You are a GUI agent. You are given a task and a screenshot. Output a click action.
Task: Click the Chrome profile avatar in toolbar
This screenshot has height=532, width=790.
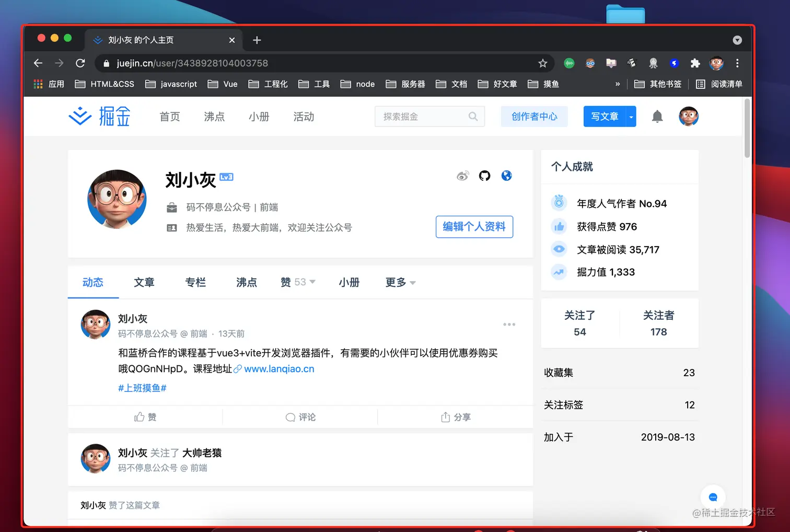pos(716,63)
